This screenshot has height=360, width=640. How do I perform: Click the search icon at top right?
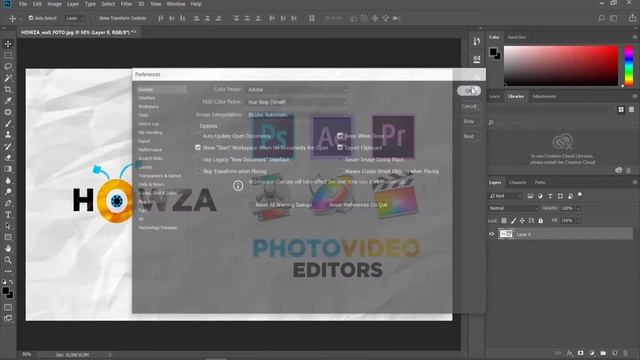click(x=601, y=18)
